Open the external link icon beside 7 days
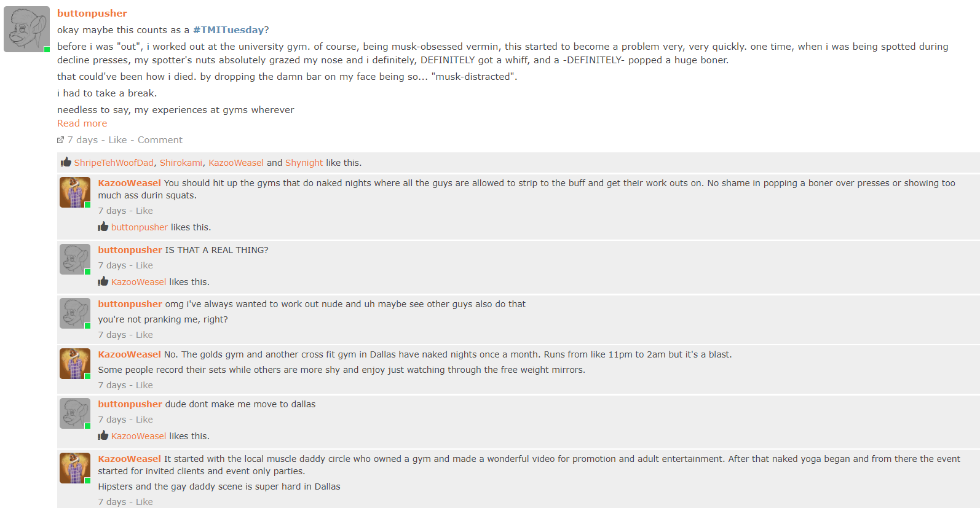 point(60,140)
